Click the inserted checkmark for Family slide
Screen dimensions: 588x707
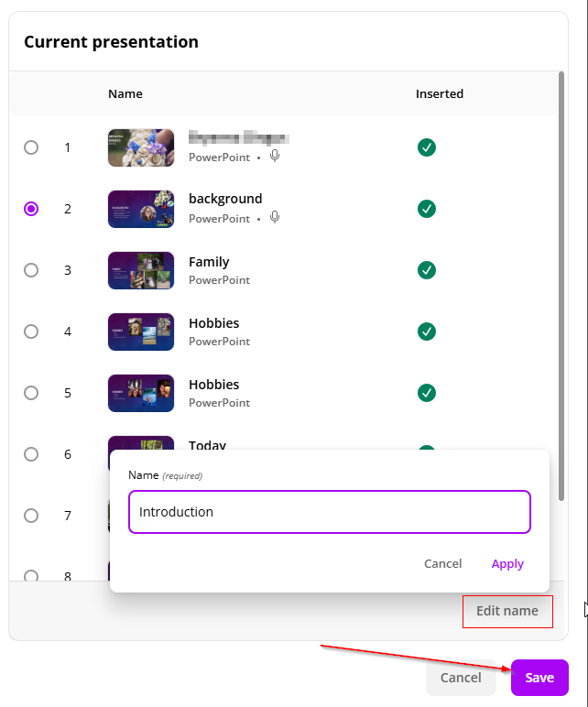click(427, 270)
